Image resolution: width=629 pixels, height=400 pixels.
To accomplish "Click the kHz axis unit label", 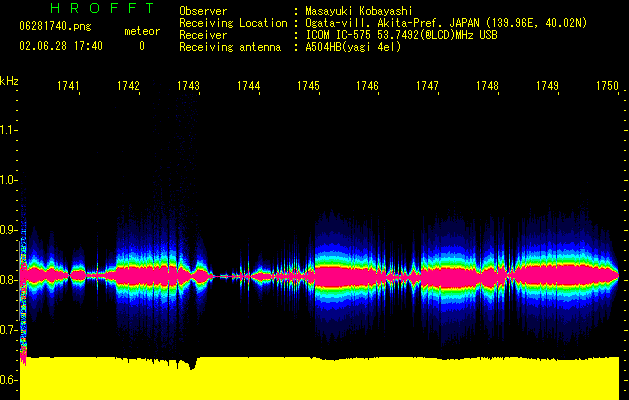I will (9, 81).
